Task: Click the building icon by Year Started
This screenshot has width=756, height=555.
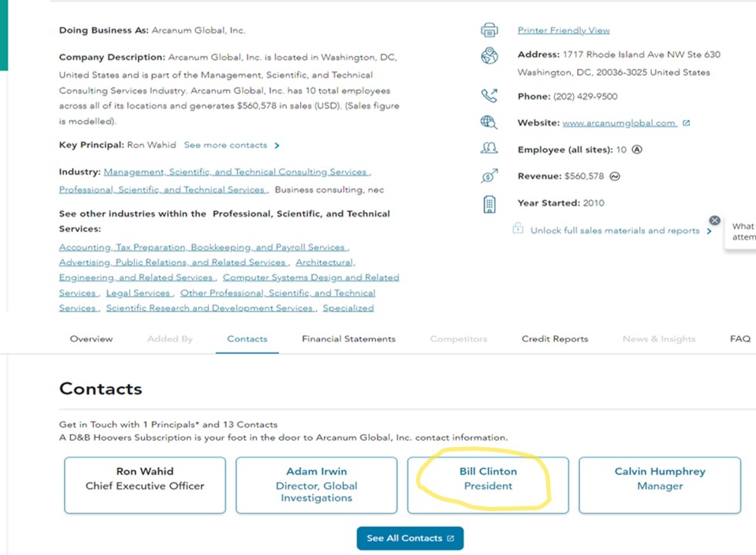Action: (x=489, y=204)
